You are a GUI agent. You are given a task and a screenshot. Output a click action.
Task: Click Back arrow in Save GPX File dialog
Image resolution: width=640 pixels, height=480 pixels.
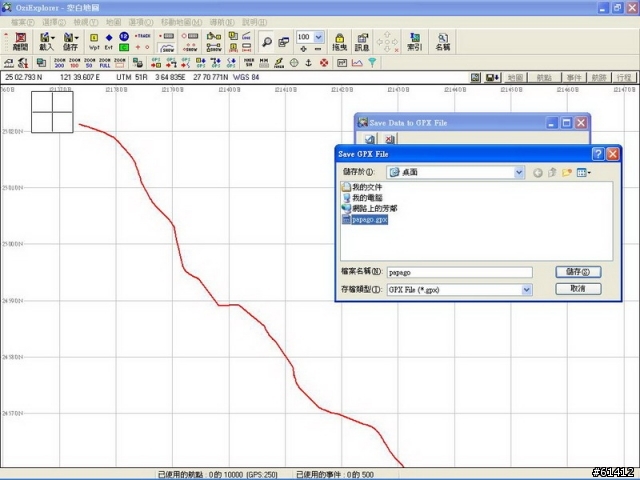point(538,173)
